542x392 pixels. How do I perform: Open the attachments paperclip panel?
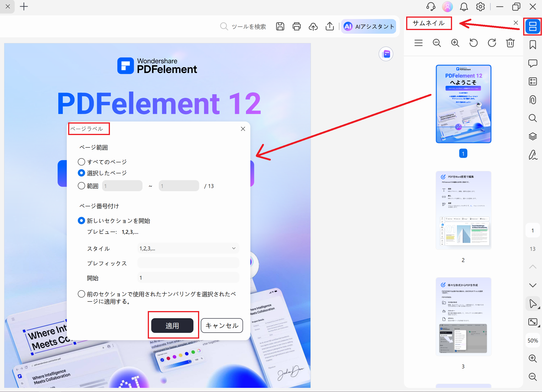click(x=533, y=100)
